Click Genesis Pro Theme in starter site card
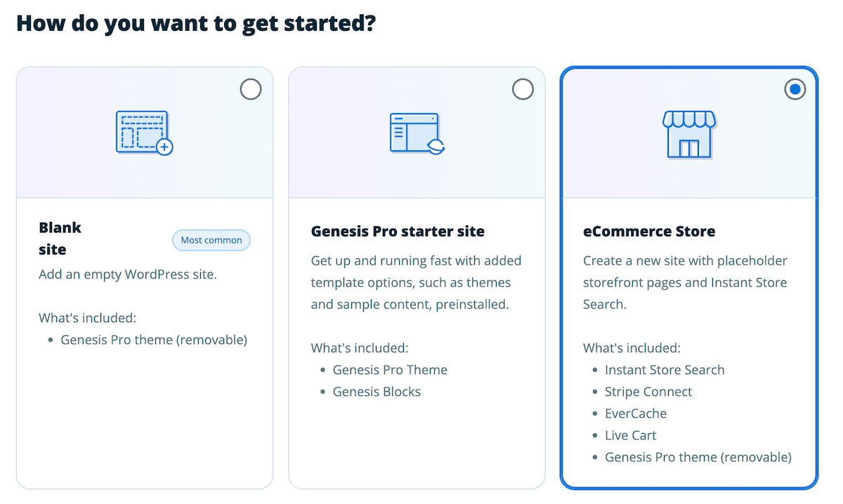Image resolution: width=843 pixels, height=504 pixels. [x=390, y=370]
